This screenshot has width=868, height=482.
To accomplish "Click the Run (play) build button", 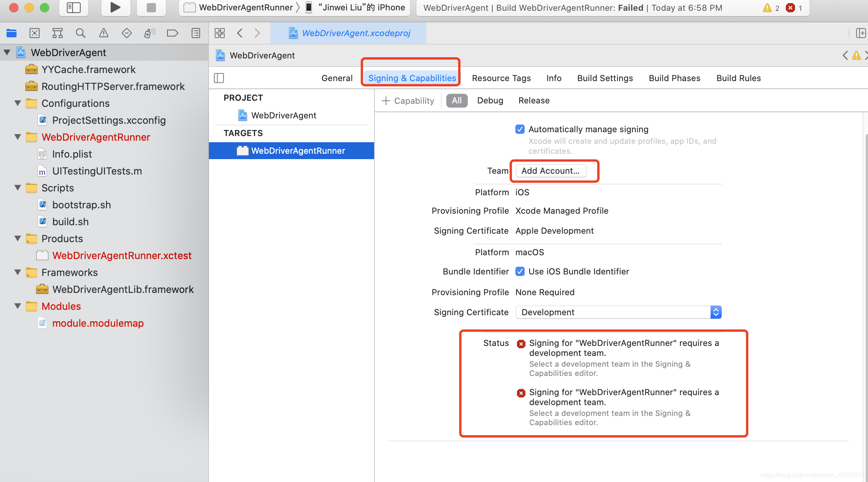I will [115, 8].
